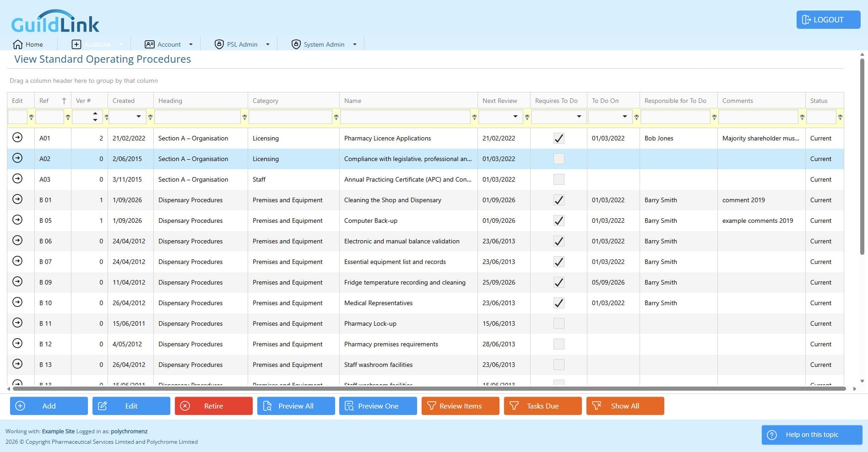Toggle Requires To Do checkbox for B 13
Viewport: 868px width, 452px height.
click(x=559, y=365)
